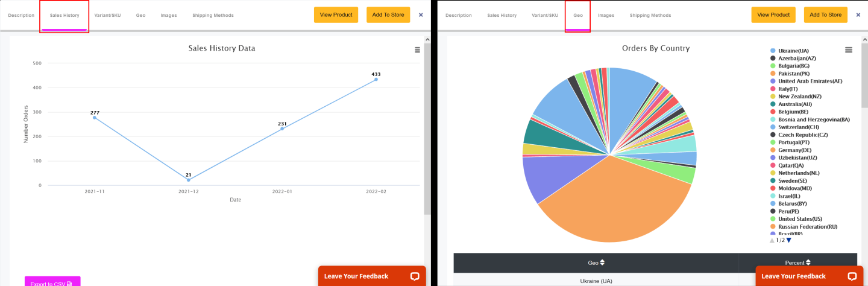Switch to Variant/SKU tab above the line chart

click(107, 15)
